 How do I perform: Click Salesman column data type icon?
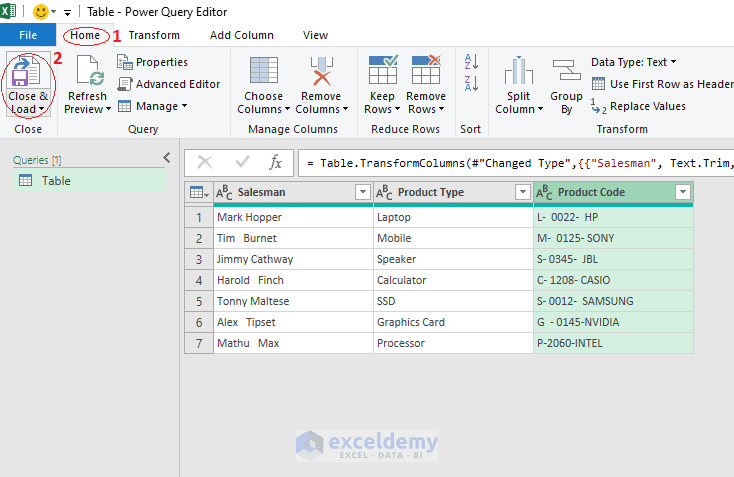(224, 192)
